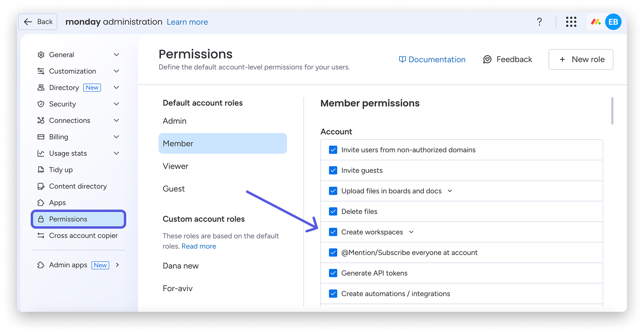
Task: Click the Connections icon in sidebar
Action: (41, 120)
